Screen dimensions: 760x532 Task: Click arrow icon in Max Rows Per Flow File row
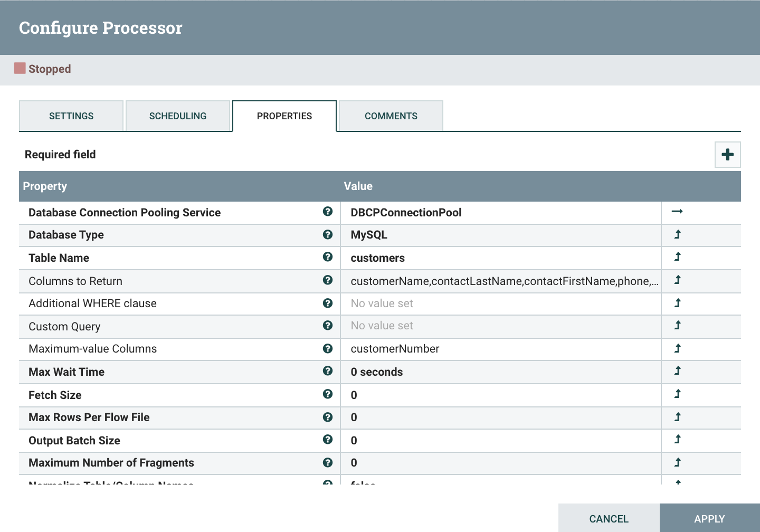[x=678, y=417]
